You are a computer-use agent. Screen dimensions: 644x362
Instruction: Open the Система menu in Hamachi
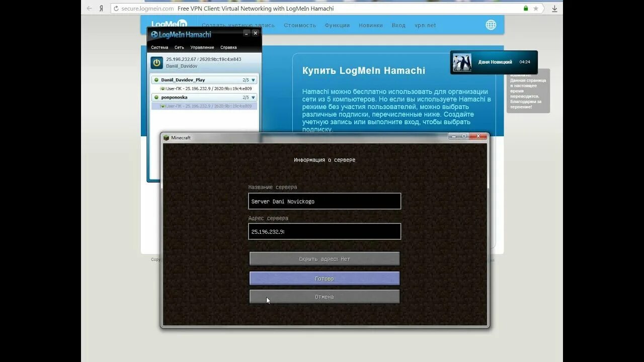pyautogui.click(x=159, y=47)
